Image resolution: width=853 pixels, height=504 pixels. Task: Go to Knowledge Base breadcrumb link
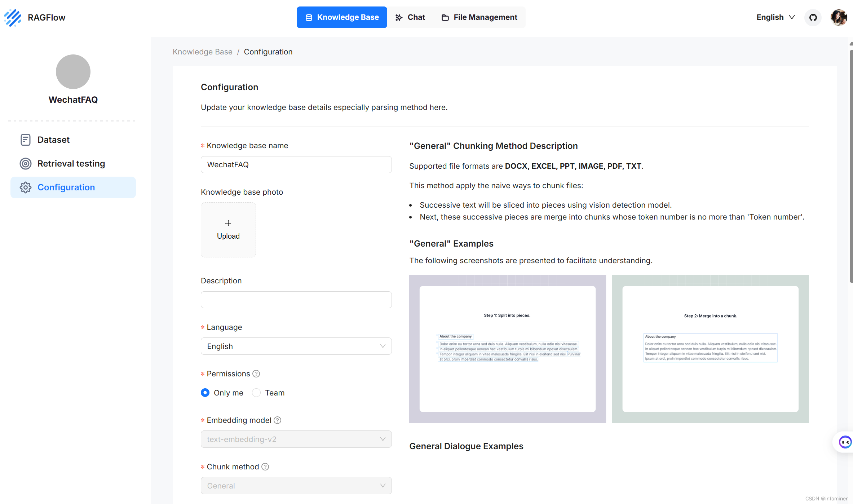point(203,52)
